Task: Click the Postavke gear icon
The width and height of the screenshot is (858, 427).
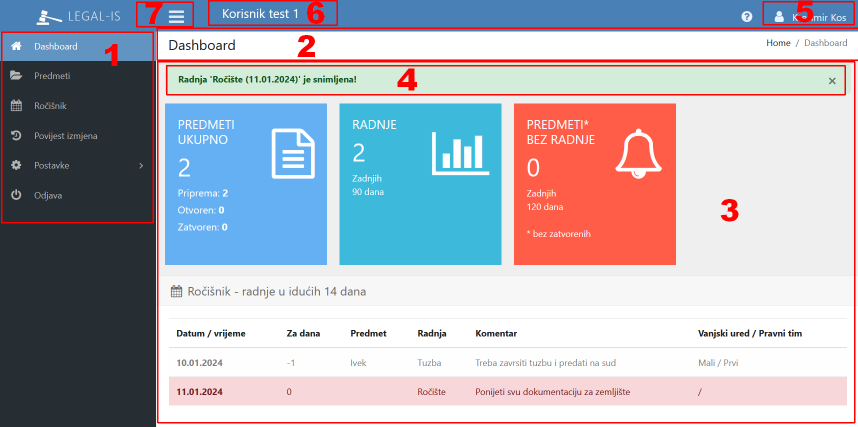Action: pos(16,165)
